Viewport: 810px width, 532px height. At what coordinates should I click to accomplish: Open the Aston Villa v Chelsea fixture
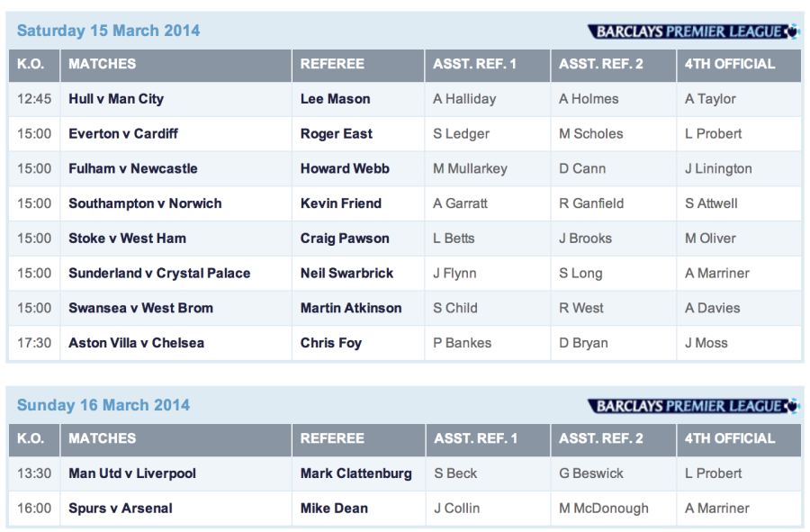tap(136, 343)
